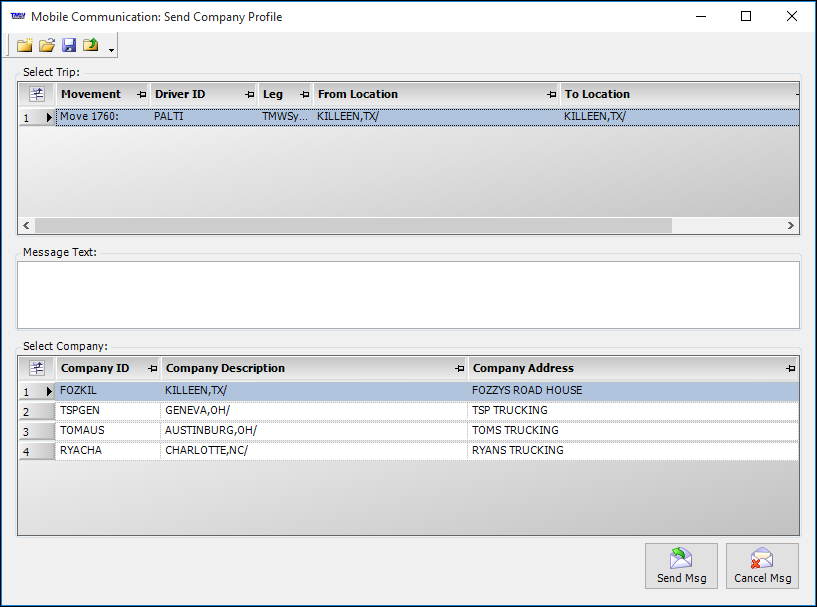The height and width of the screenshot is (607, 817).
Task: Click the trip grid scroll right arrow
Action: click(x=790, y=226)
